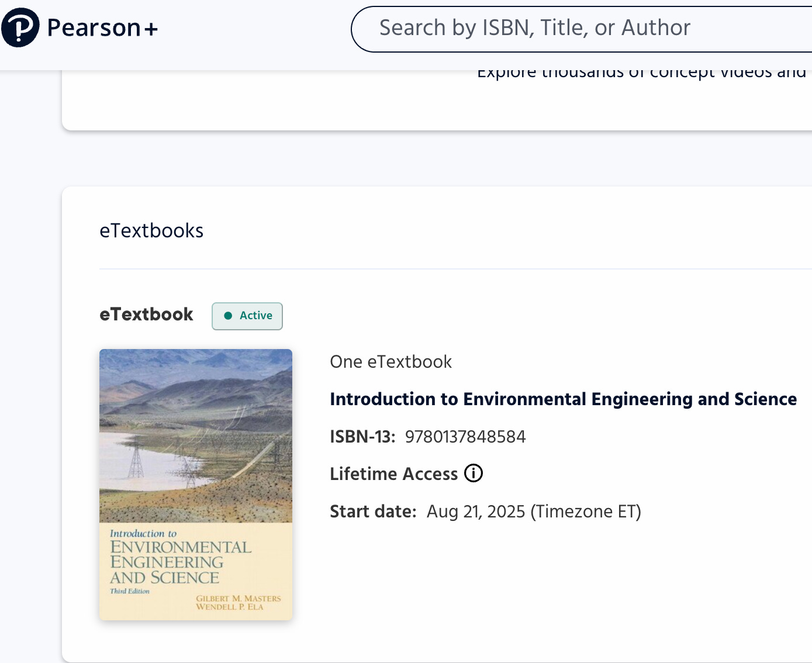This screenshot has width=812, height=663.
Task: Click the Third Edition text on the cover
Action: [130, 591]
